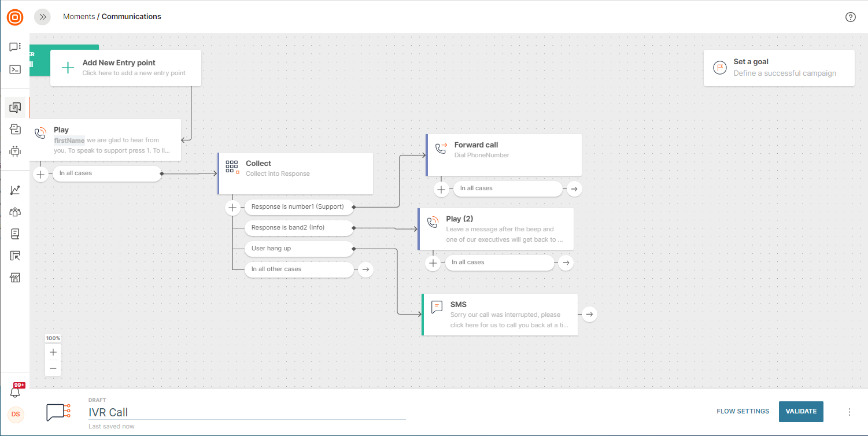The image size is (868, 436).
Task: Add a condition with Collect plus button
Action: pyautogui.click(x=232, y=207)
